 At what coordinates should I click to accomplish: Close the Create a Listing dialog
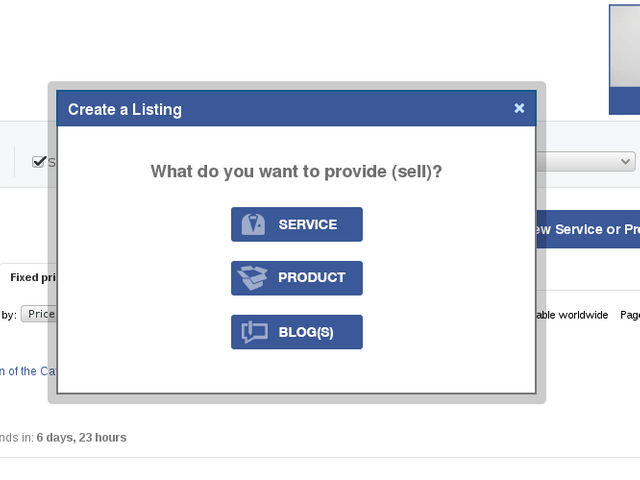pyautogui.click(x=519, y=108)
